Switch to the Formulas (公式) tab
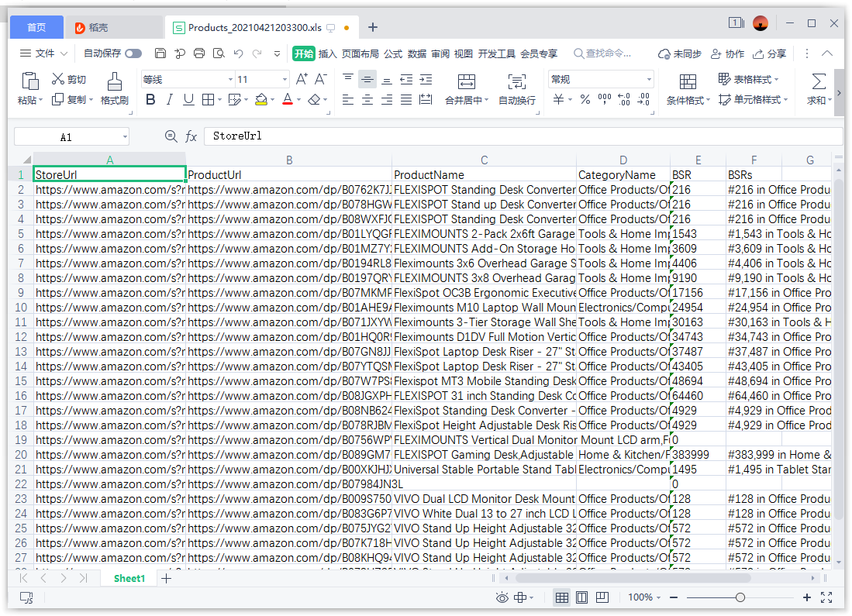The width and height of the screenshot is (852, 616). 393,53
